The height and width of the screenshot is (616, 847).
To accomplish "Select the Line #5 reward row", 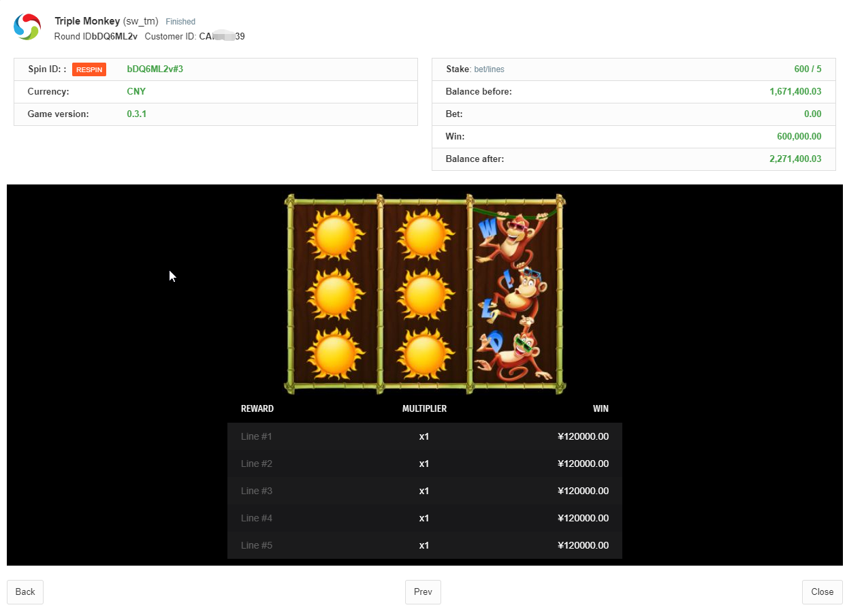I will pyautogui.click(x=424, y=545).
